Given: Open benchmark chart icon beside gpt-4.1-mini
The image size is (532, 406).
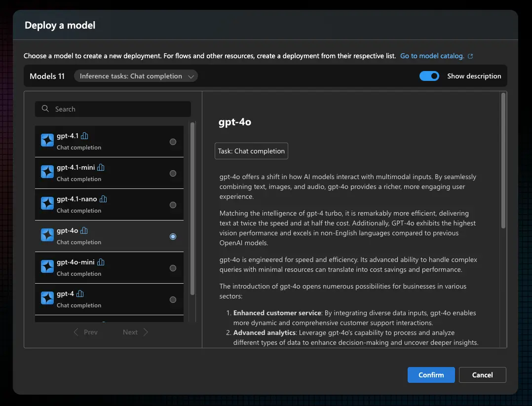Looking at the screenshot, I should pos(101,168).
